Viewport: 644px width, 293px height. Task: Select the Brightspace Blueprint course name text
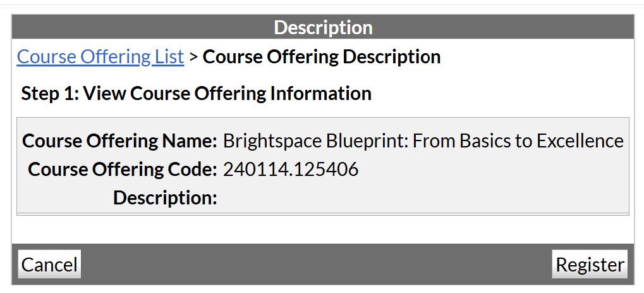click(x=423, y=140)
